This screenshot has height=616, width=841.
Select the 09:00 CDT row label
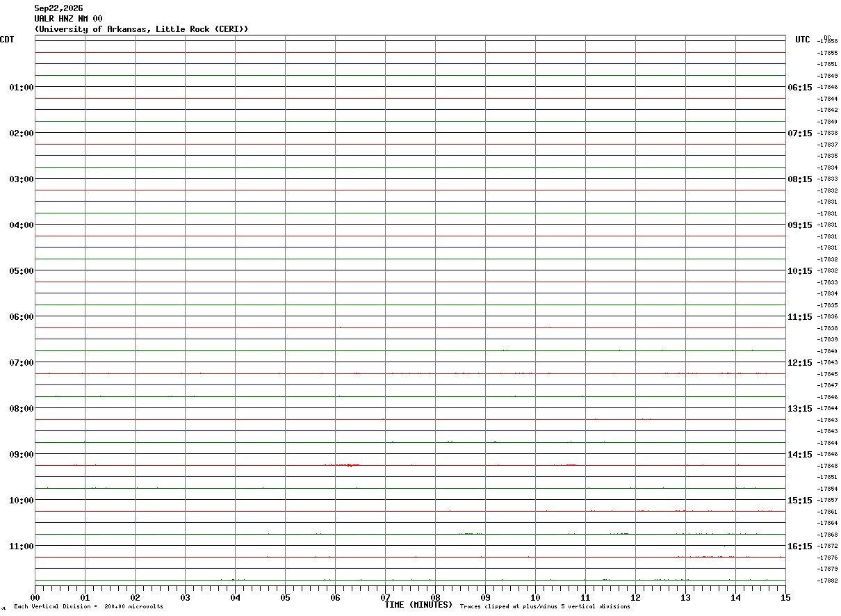click(x=22, y=455)
